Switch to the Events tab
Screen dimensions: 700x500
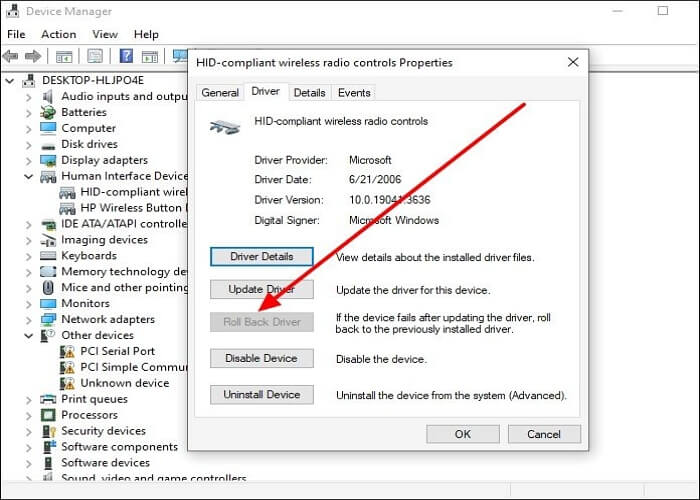pos(354,93)
